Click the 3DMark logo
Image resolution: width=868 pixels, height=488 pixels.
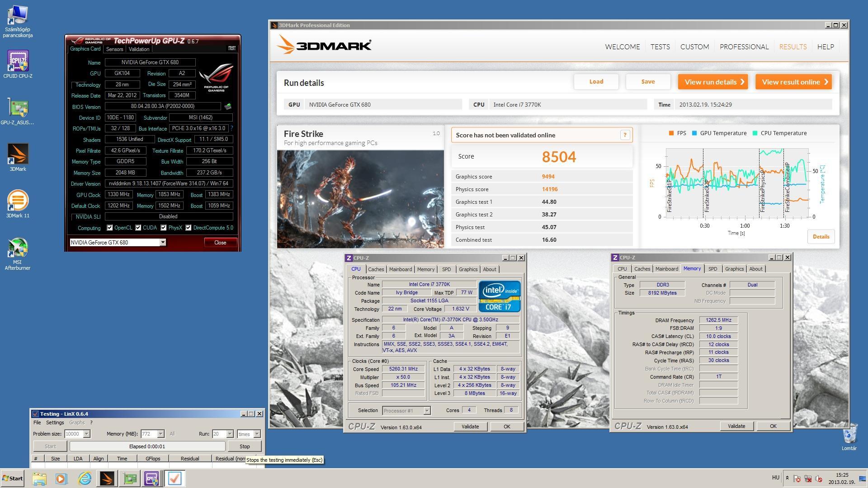[324, 45]
